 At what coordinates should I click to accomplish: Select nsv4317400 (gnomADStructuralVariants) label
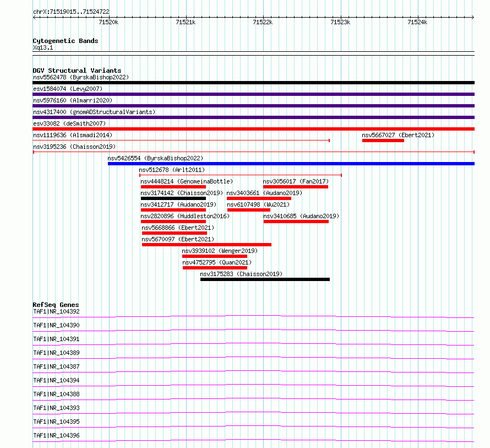click(94, 112)
